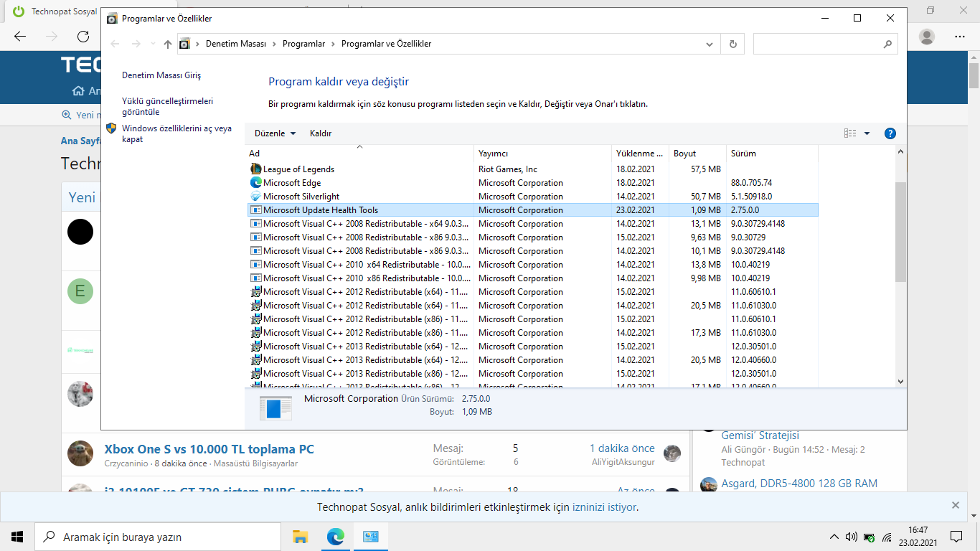Expand the chevron after Denetim Masası
The width and height of the screenshot is (980, 551).
(273, 44)
